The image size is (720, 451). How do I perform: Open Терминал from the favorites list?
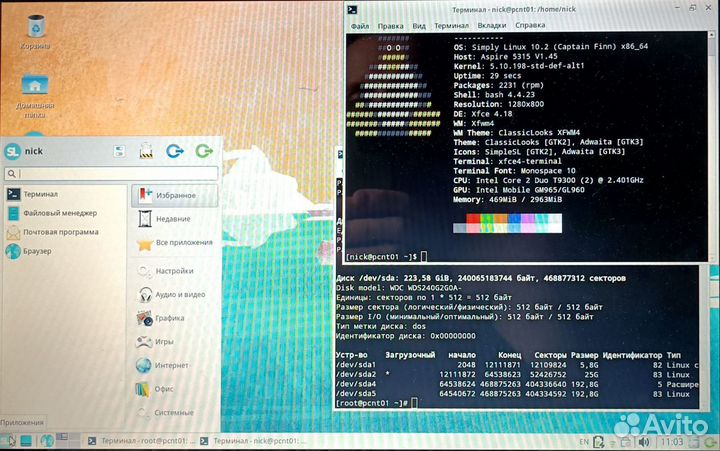click(40, 194)
